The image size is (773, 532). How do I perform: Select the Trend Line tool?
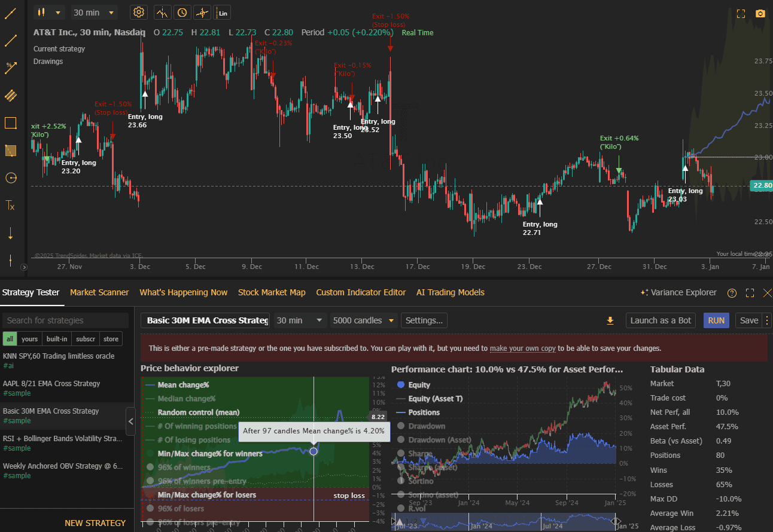coord(10,40)
